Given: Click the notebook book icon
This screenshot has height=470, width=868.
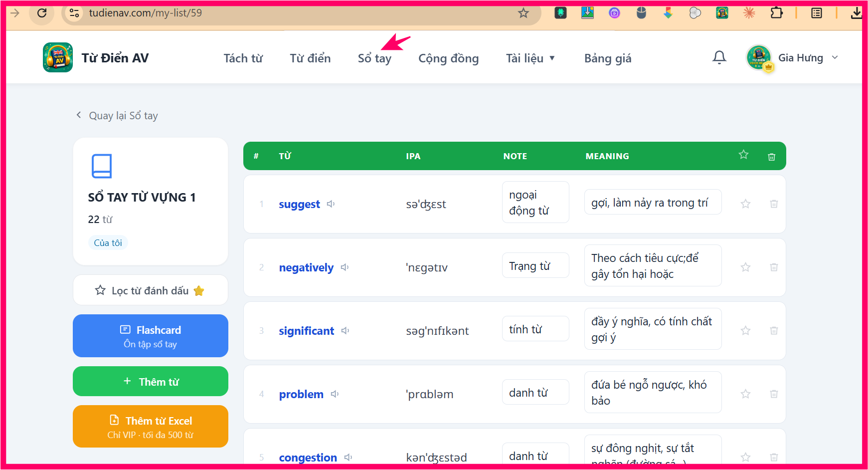Looking at the screenshot, I should 102,166.
